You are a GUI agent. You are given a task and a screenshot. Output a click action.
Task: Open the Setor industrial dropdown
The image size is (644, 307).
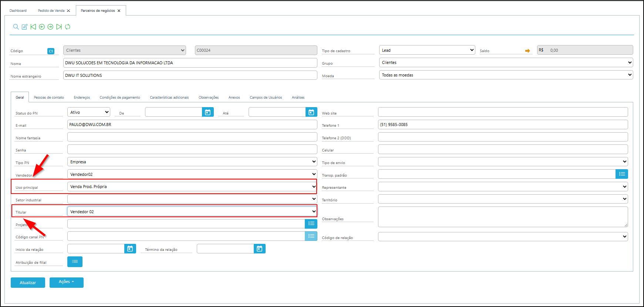(x=192, y=199)
